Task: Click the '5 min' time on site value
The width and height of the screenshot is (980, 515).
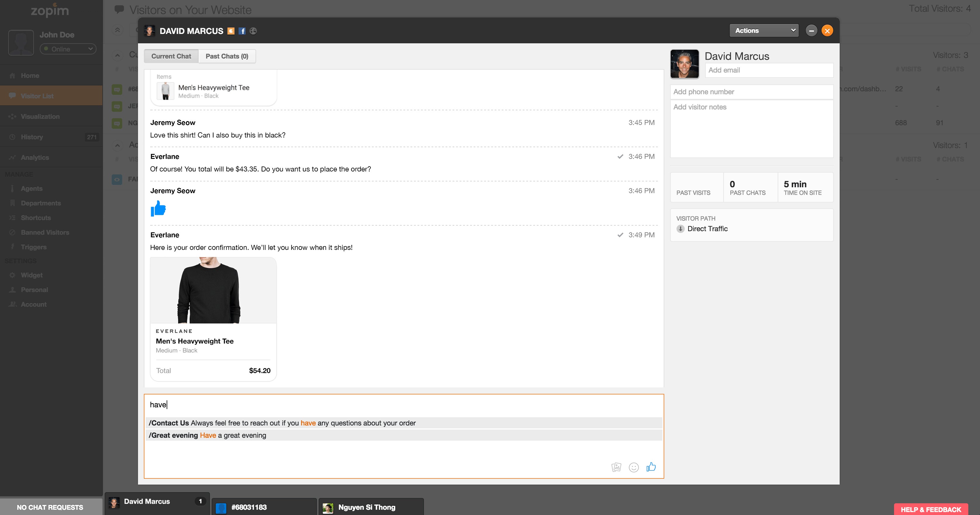Action: coord(795,184)
